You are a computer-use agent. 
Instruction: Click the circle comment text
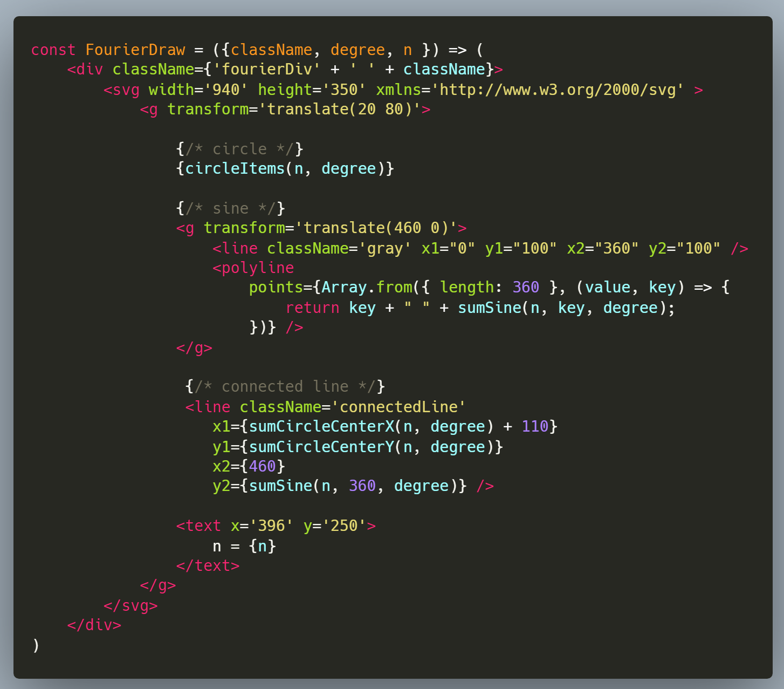click(239, 149)
